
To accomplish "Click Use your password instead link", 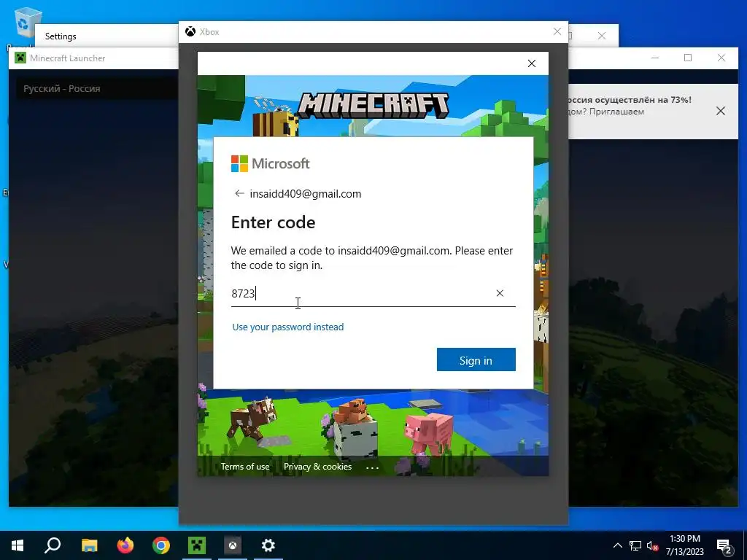I will click(287, 327).
